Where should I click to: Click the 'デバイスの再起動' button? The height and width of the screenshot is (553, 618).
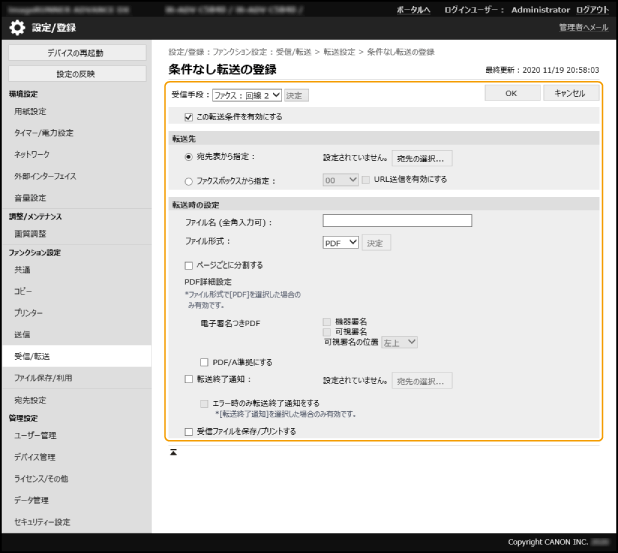click(75, 52)
